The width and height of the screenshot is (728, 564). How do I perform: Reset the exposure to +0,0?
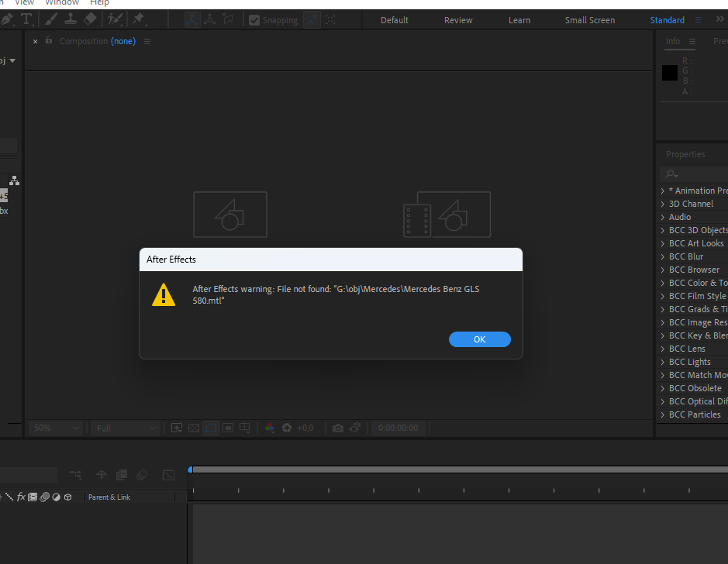(x=286, y=427)
